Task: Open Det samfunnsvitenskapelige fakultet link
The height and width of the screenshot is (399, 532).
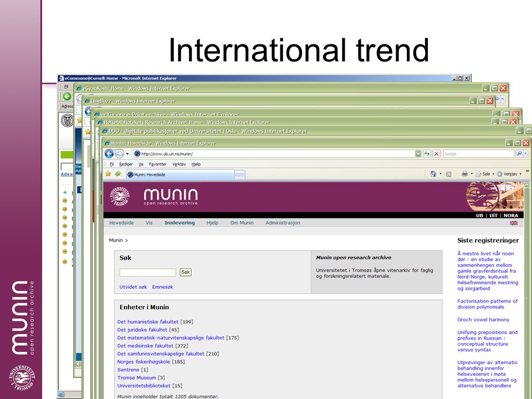Action: (x=161, y=354)
